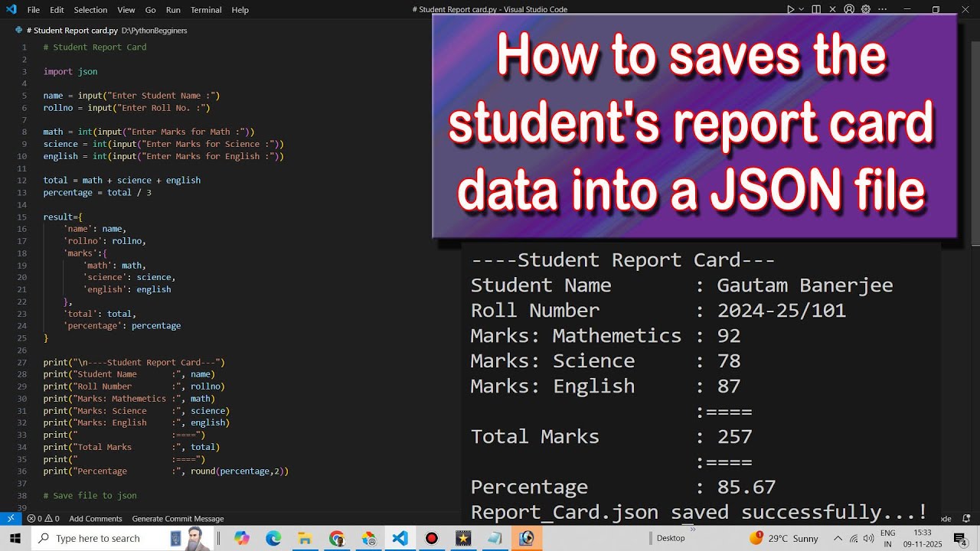
Task: Open the Accounts profile icon in title bar
Action: 849,10
